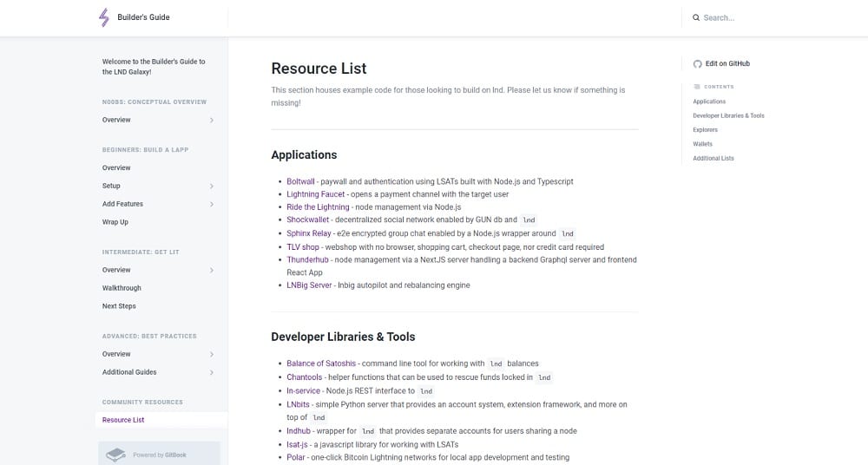Jump to Applications in contents
This screenshot has height=465, width=868.
(x=709, y=102)
